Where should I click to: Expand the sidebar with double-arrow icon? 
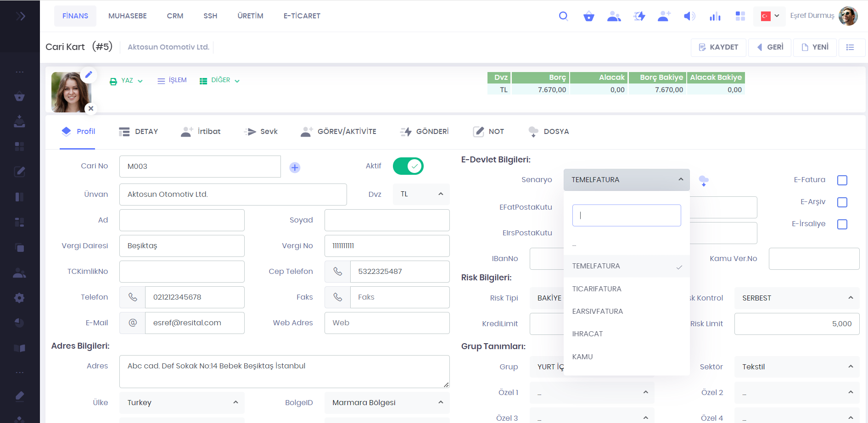[20, 17]
